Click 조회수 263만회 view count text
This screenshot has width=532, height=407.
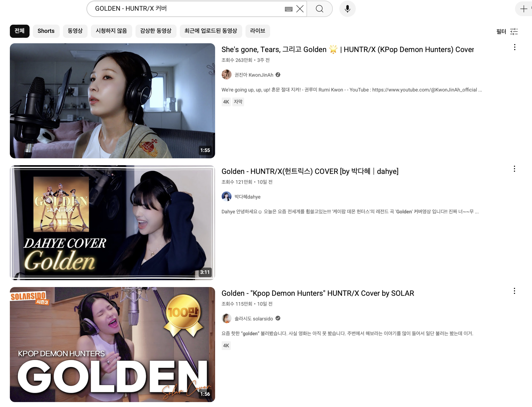(237, 60)
